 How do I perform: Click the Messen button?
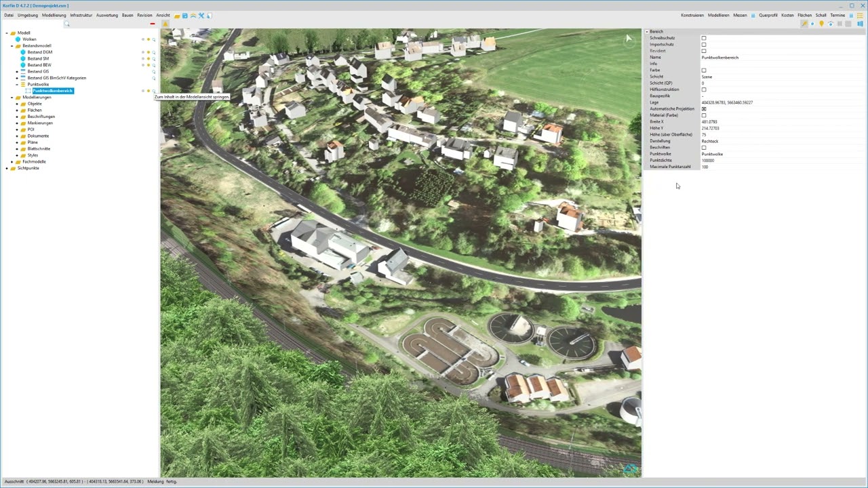pos(740,15)
